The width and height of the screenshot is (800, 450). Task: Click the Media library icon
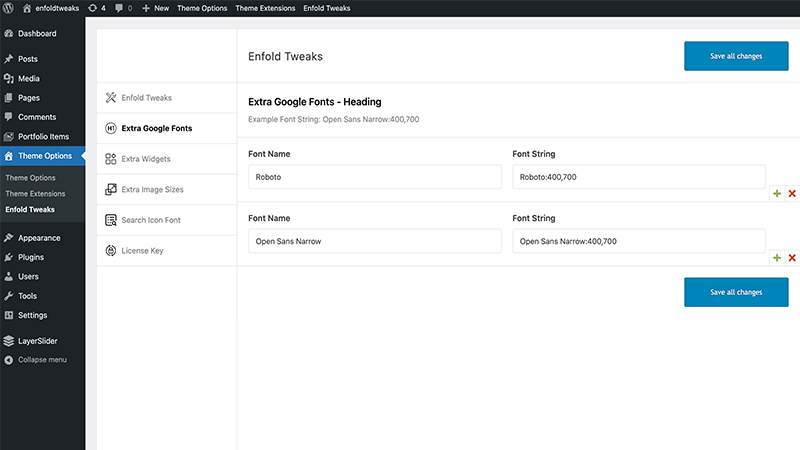coord(9,79)
